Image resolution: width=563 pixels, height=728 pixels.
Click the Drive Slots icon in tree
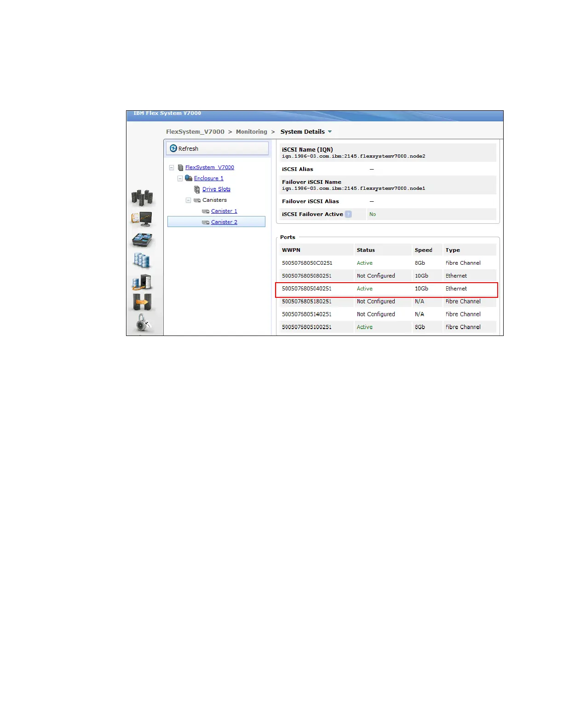point(197,189)
